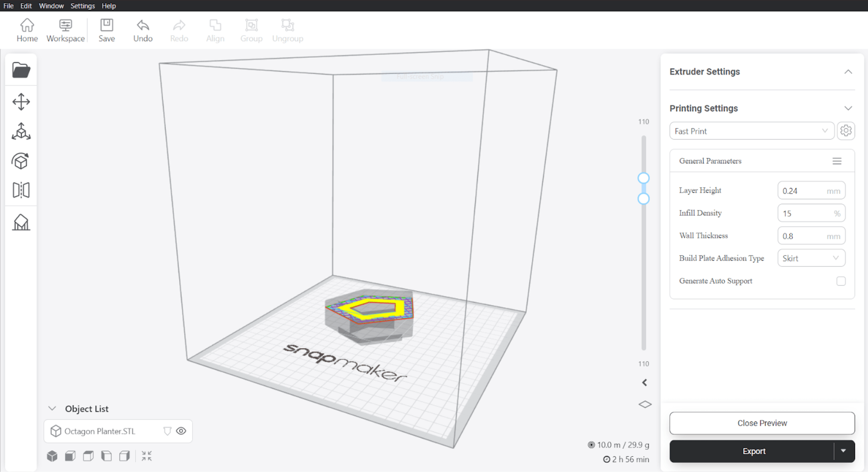Viewport: 868px width, 472px height.
Task: Click the Undo toolbar button
Action: tap(143, 30)
